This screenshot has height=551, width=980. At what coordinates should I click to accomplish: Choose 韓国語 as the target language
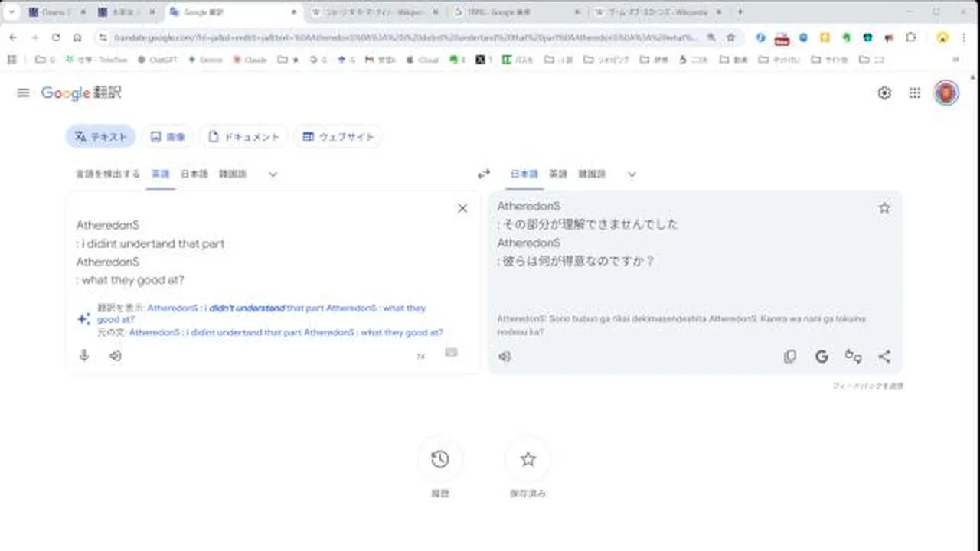592,174
